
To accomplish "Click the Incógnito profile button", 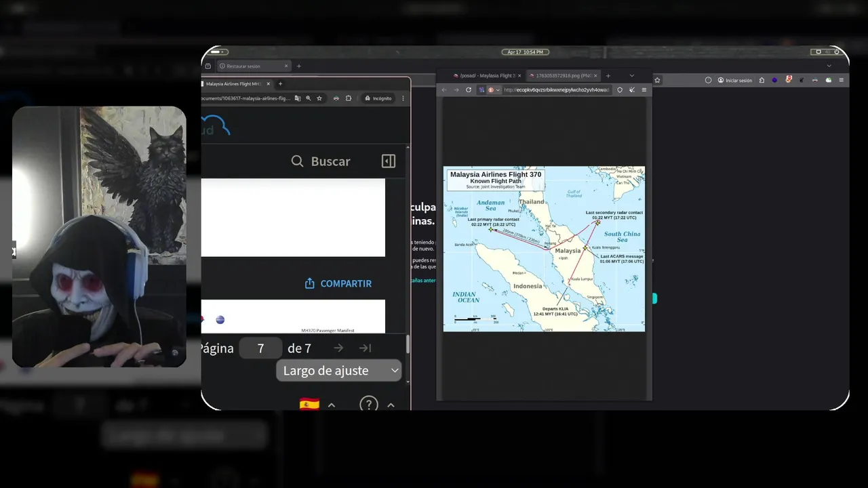I will click(378, 98).
